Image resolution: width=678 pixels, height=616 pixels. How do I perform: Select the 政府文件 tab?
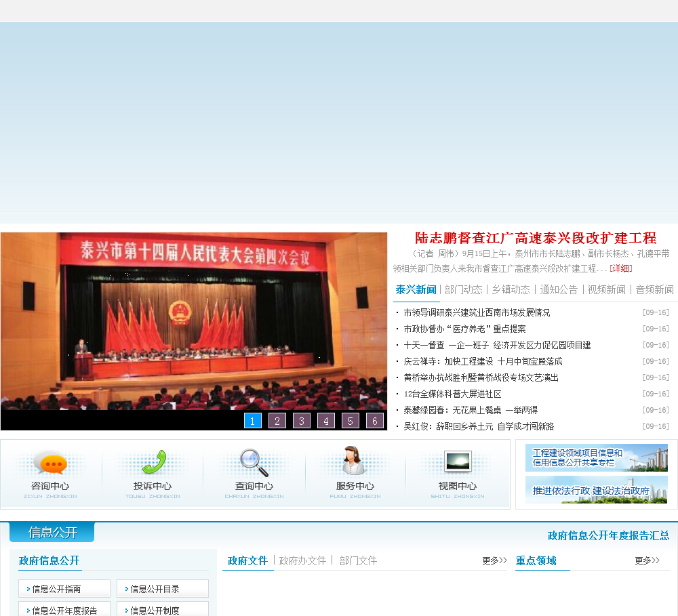coord(247,560)
